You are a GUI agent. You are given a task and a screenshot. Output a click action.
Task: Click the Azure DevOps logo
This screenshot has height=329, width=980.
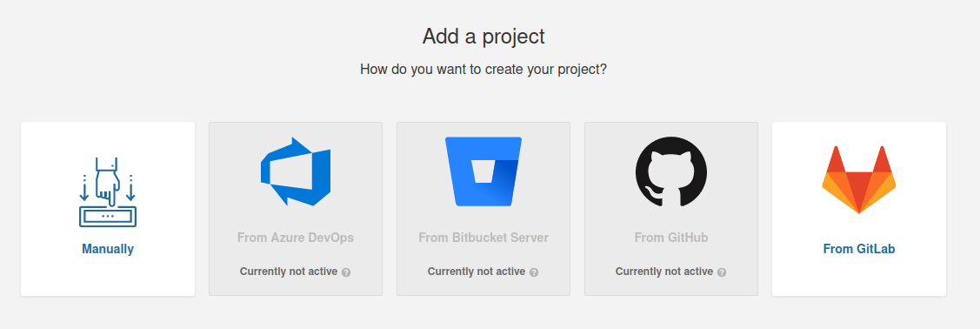coord(296,171)
